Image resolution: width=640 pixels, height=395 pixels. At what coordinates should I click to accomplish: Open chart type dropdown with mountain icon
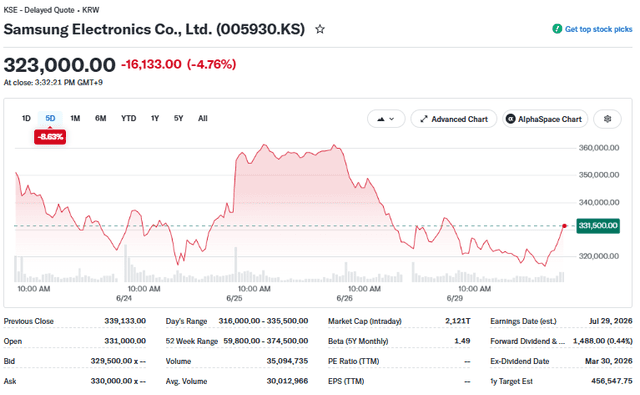(x=386, y=119)
